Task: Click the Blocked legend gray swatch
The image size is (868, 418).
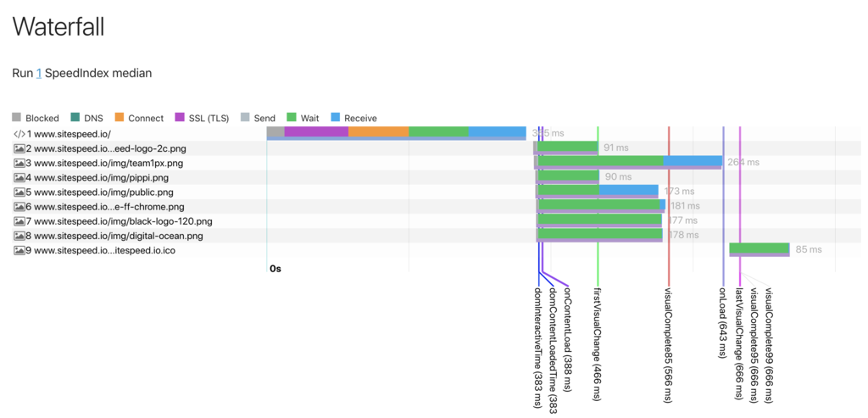Action: click(x=17, y=117)
